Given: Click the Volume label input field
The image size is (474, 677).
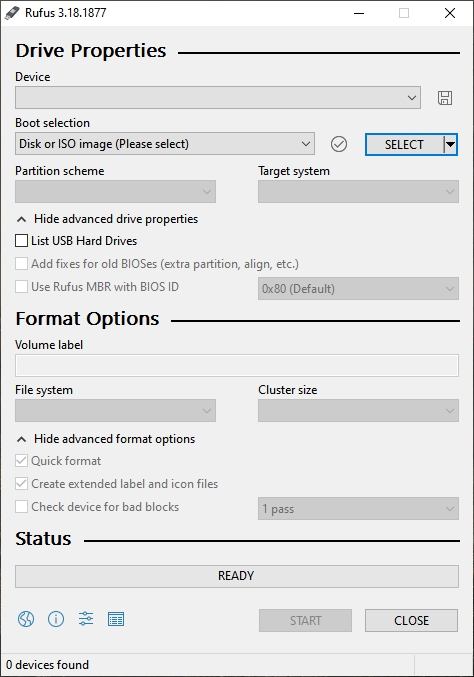Looking at the screenshot, I should [237, 366].
